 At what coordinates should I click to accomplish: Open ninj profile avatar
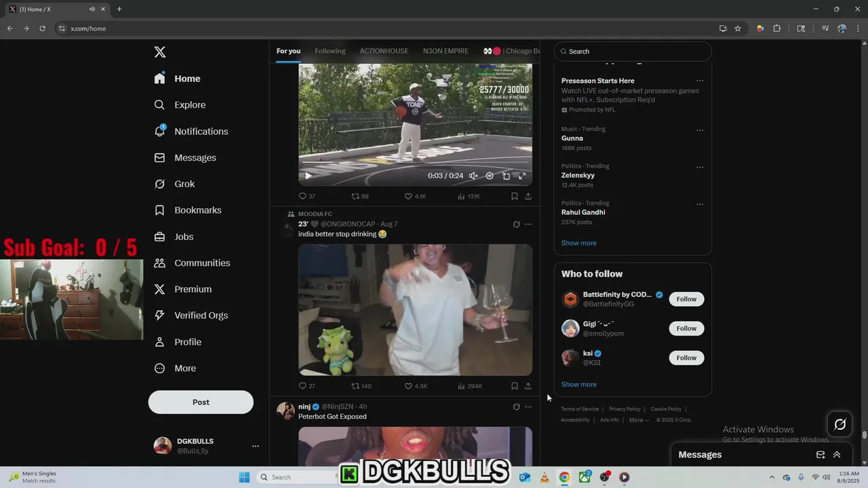coord(285,411)
